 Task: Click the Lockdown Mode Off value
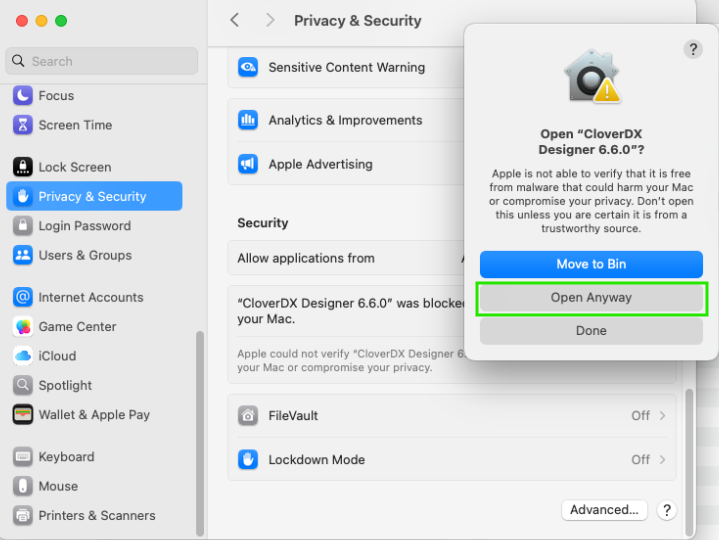click(640, 459)
